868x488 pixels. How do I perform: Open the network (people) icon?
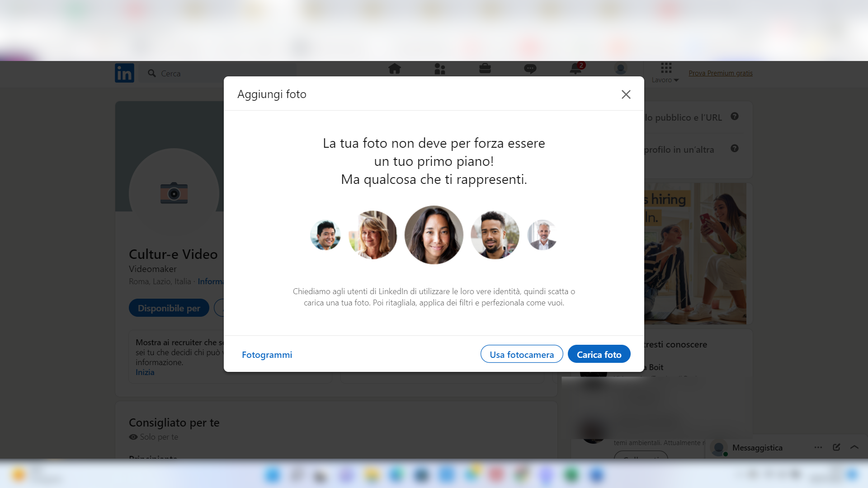(x=440, y=69)
